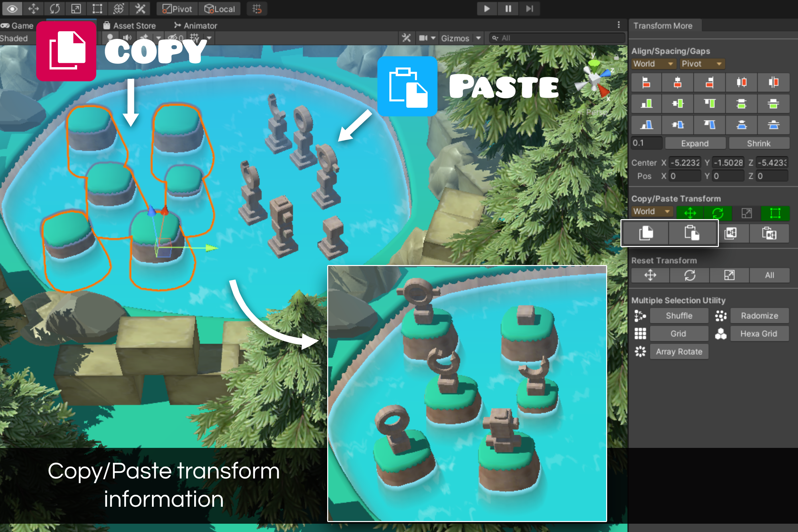
Task: Click the green Y-axis gap icon
Action: coord(774,103)
